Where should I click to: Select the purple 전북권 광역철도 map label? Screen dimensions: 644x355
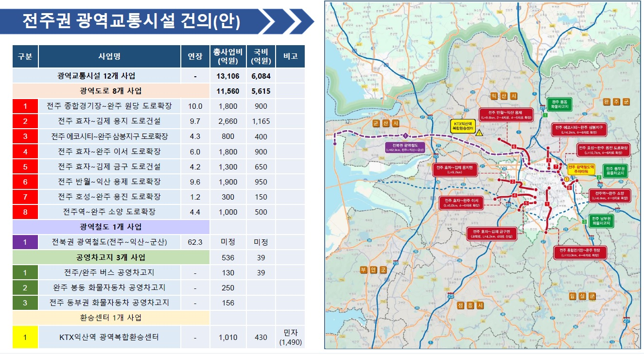[x=405, y=148]
